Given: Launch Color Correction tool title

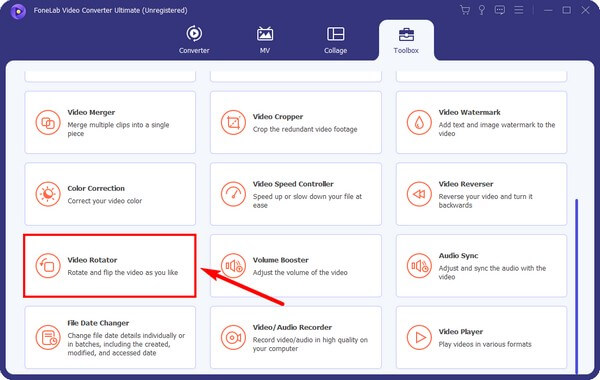Looking at the screenshot, I should pos(96,188).
